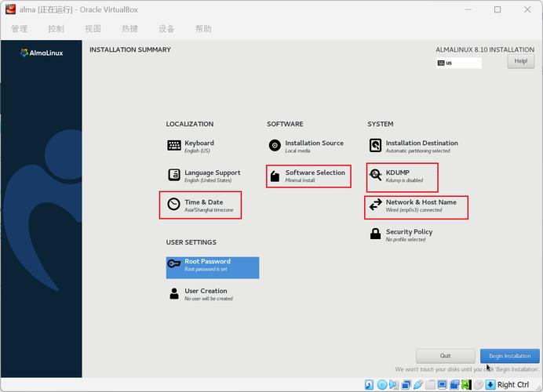Open Installation Destination disk icon
This screenshot has height=392, width=543.
point(375,145)
